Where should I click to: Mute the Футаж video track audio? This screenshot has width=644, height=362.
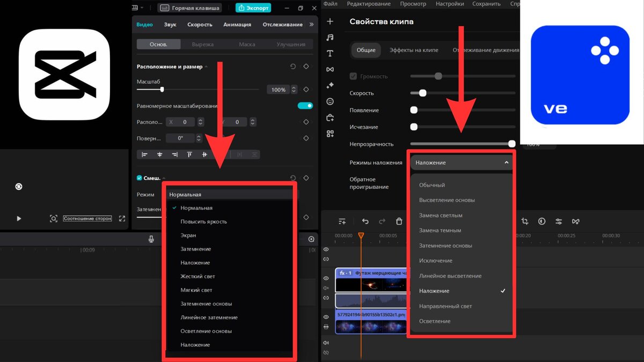(326, 287)
